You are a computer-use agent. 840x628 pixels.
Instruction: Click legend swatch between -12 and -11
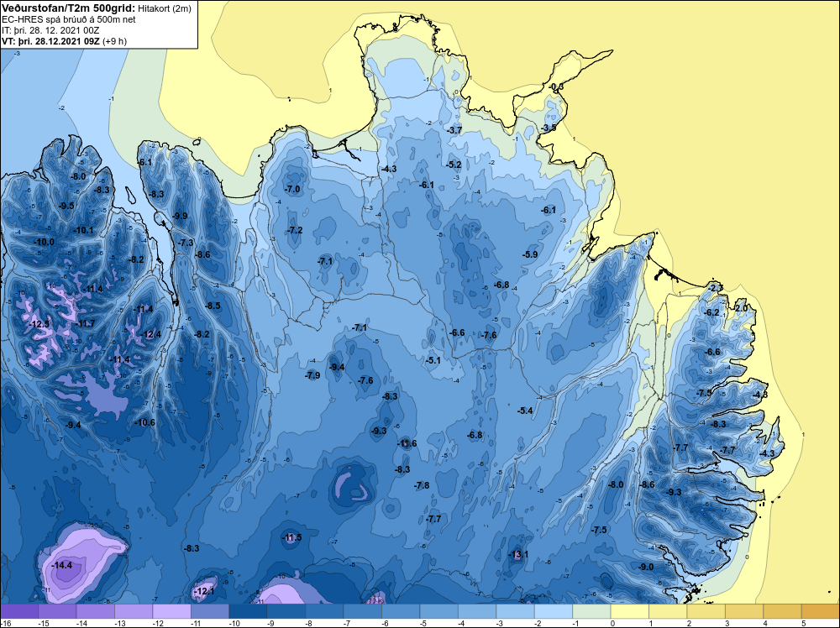coord(172,611)
